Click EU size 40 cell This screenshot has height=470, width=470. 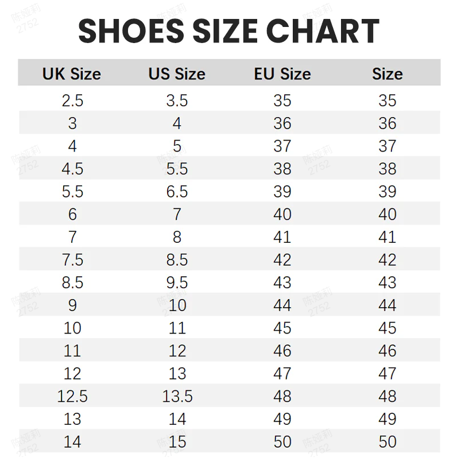pos(282,214)
